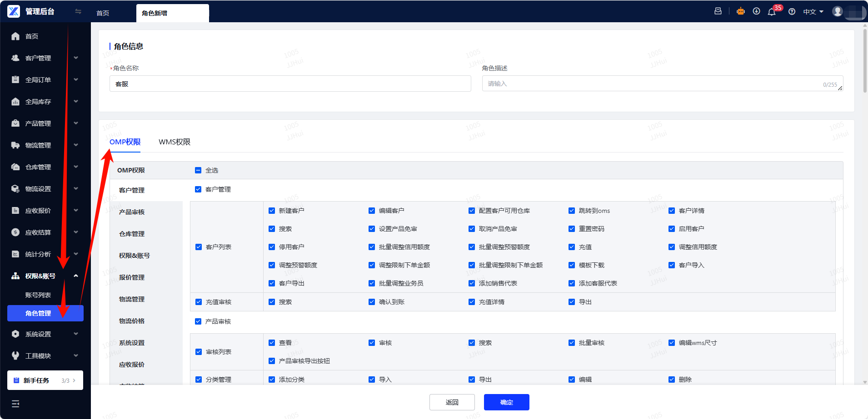Click the orange robot assistant icon
The height and width of the screenshot is (419, 868).
(741, 11)
